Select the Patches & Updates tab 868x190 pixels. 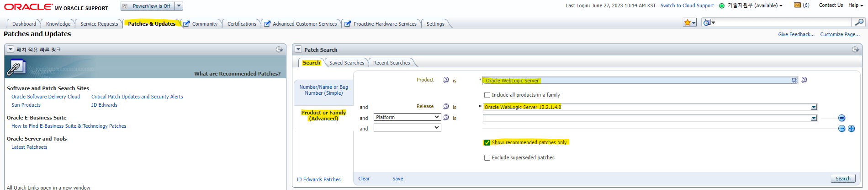point(152,24)
